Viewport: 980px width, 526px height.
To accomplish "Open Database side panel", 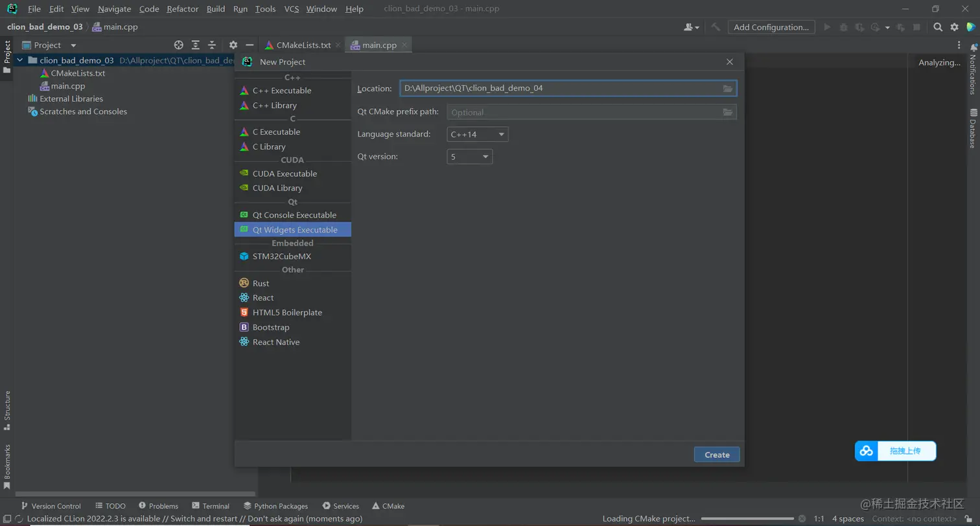I will pyautogui.click(x=973, y=128).
